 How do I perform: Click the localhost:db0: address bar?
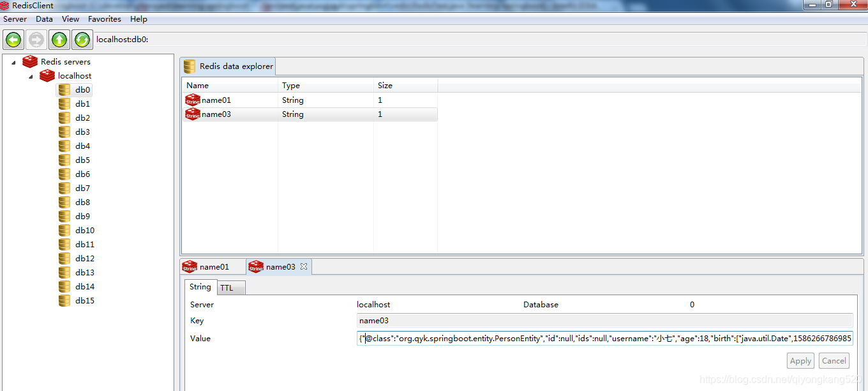481,40
